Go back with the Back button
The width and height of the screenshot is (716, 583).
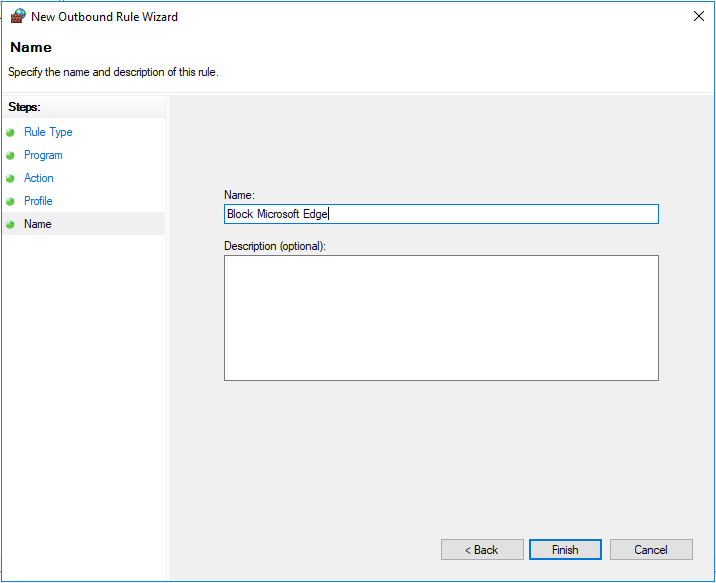click(x=482, y=550)
